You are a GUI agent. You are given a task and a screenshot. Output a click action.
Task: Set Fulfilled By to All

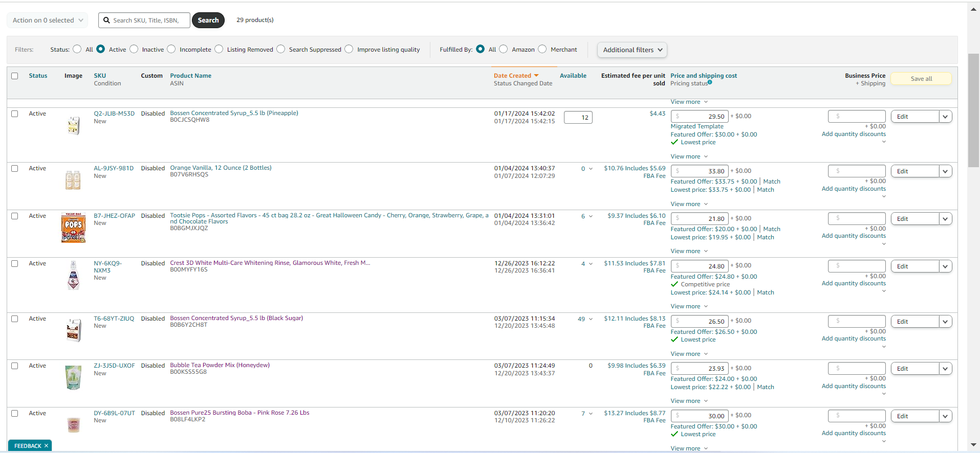point(481,49)
